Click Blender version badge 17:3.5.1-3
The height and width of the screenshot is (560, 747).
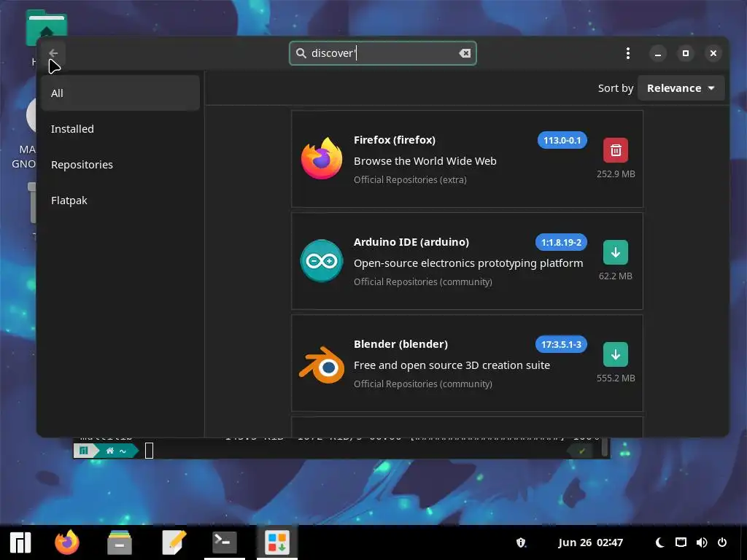point(561,344)
